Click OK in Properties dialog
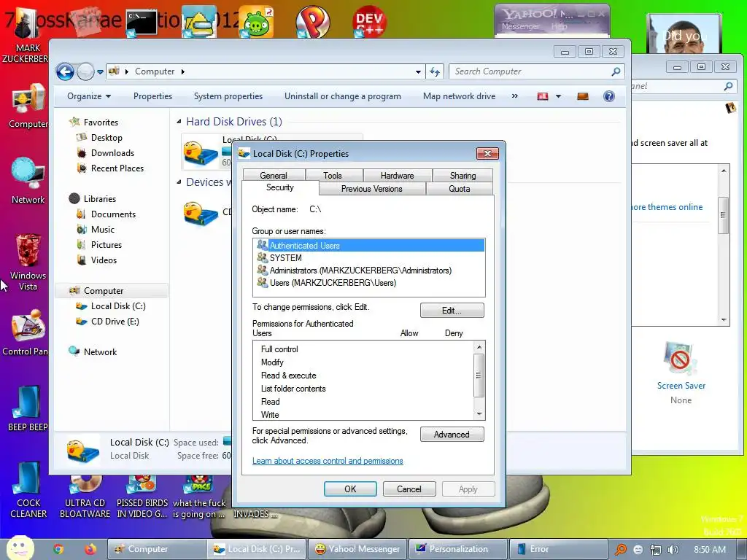This screenshot has width=747, height=560. click(x=350, y=489)
